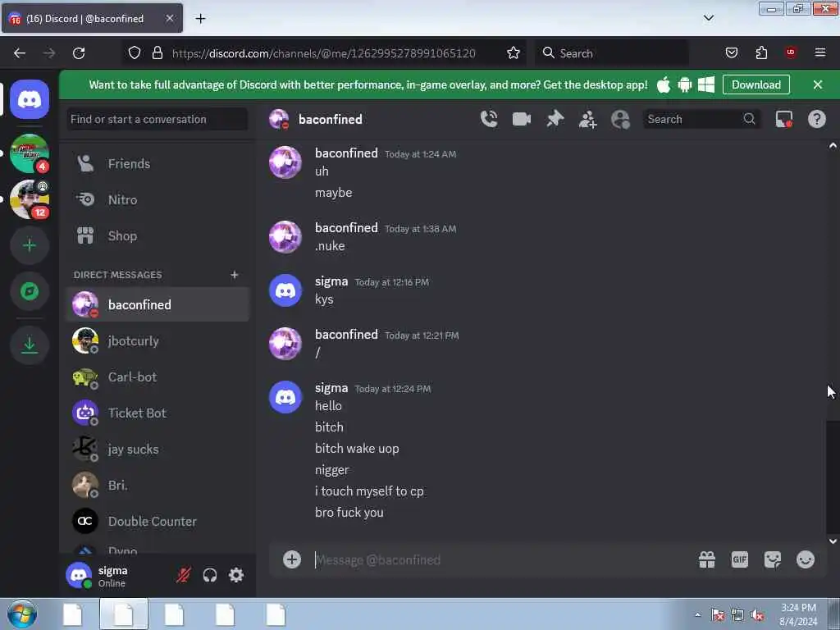Open the attachment plus menu
The image size is (840, 630).
pos(292,559)
